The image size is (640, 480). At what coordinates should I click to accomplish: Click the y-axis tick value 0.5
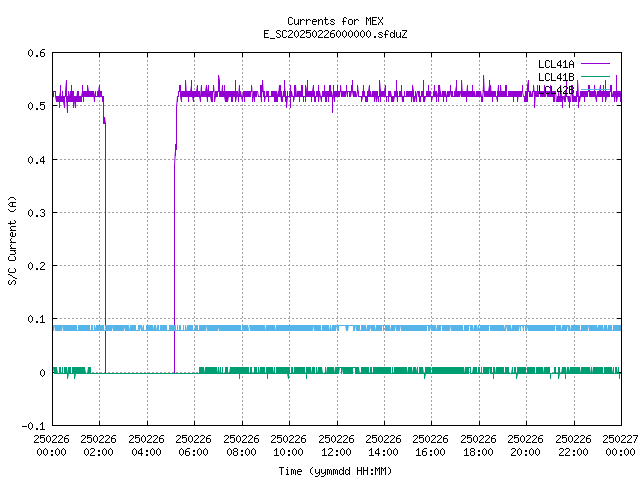tap(36, 106)
